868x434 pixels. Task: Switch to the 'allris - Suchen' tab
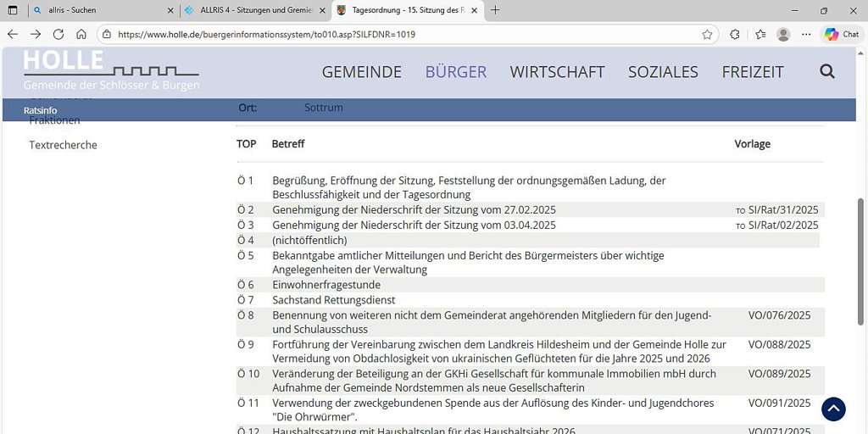pyautogui.click(x=97, y=10)
